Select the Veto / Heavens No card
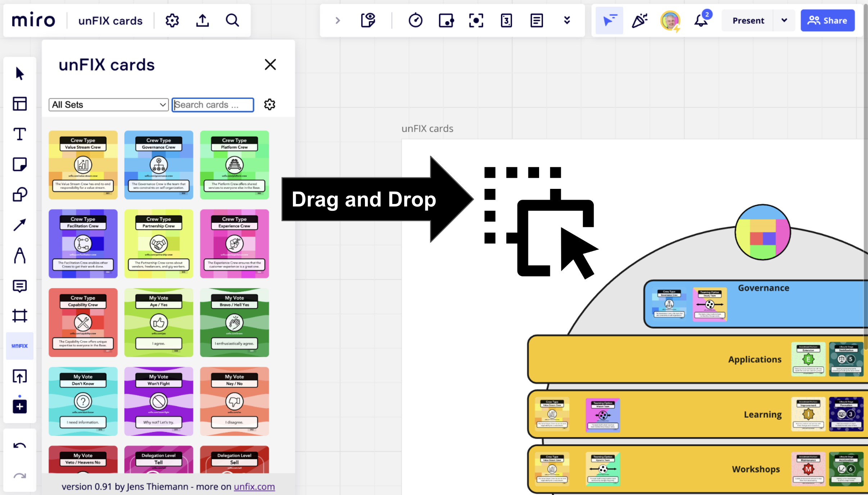The width and height of the screenshot is (868, 495). coord(83,460)
